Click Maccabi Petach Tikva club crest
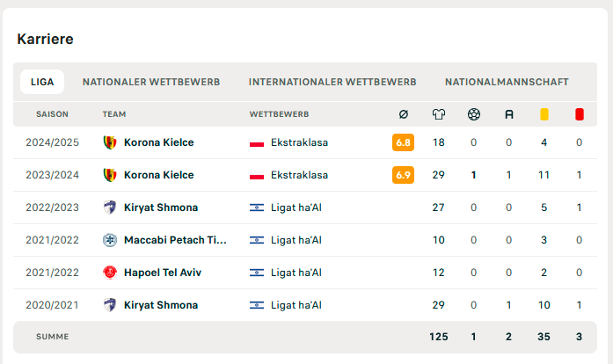The image size is (613, 364). pyautogui.click(x=110, y=240)
